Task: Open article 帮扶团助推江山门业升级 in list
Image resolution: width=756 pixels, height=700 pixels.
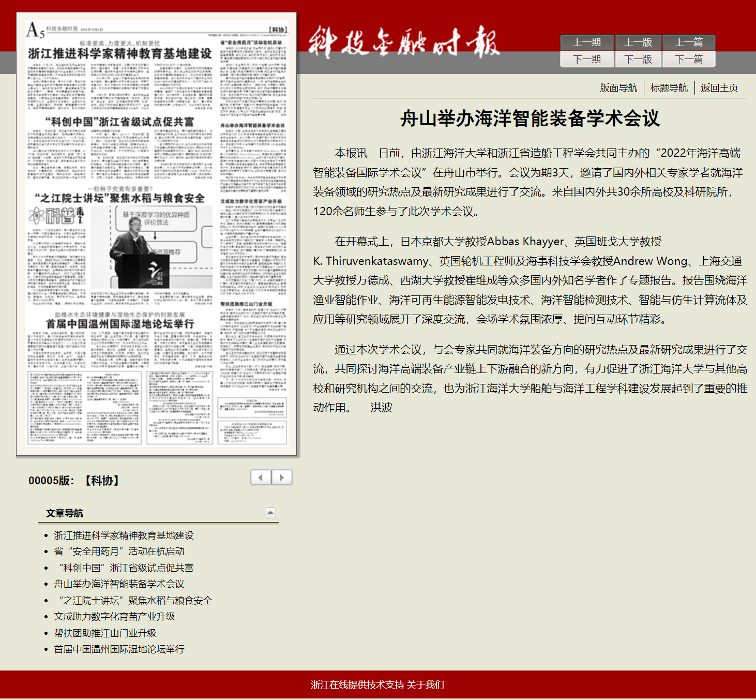Action: (105, 633)
